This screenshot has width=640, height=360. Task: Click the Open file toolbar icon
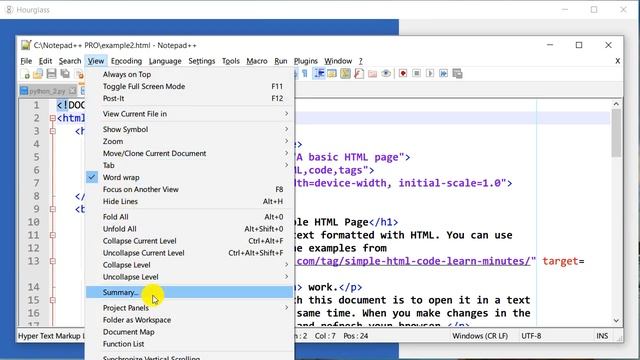pyautogui.click(x=38, y=74)
